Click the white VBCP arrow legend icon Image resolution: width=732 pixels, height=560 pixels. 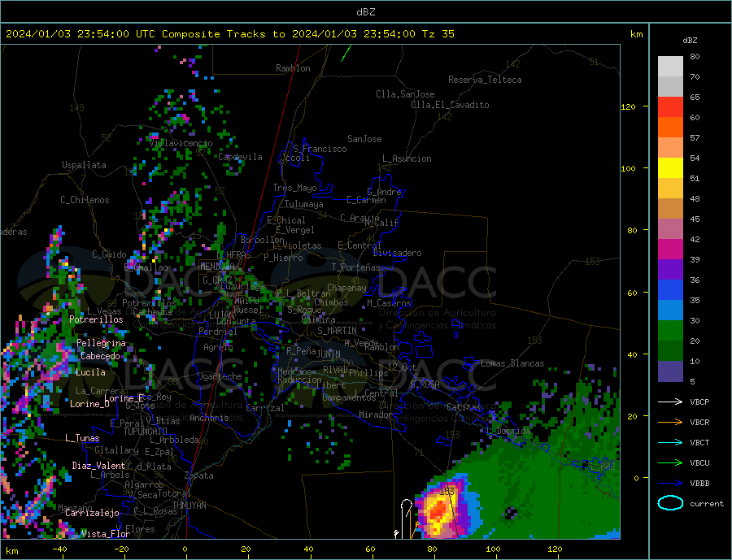670,402
